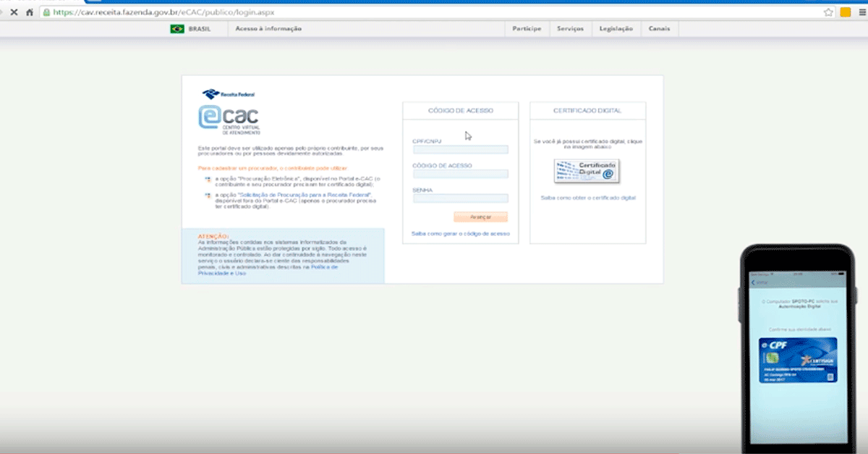Click the BRASIL link in top bar

point(199,29)
